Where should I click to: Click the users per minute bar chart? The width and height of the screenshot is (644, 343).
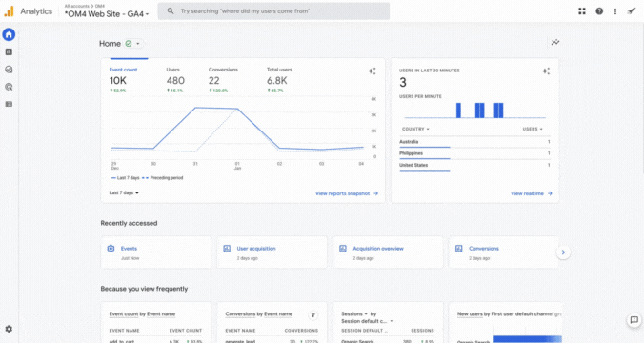pos(474,111)
